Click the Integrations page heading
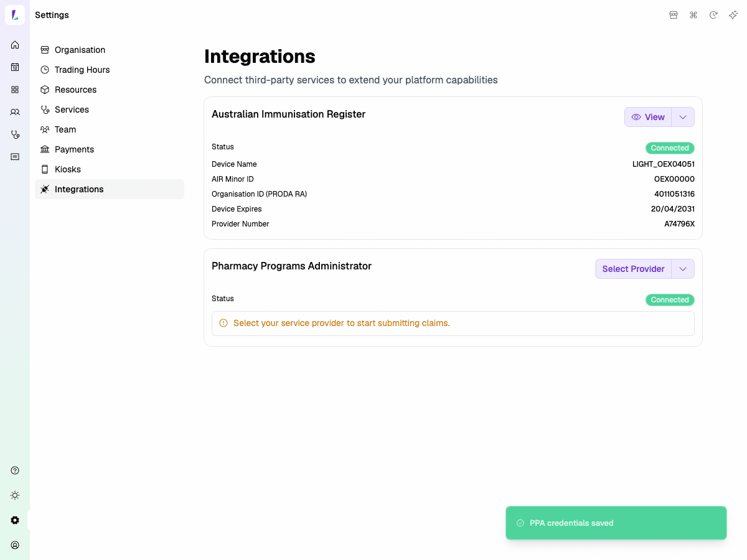747x560 pixels. point(260,57)
